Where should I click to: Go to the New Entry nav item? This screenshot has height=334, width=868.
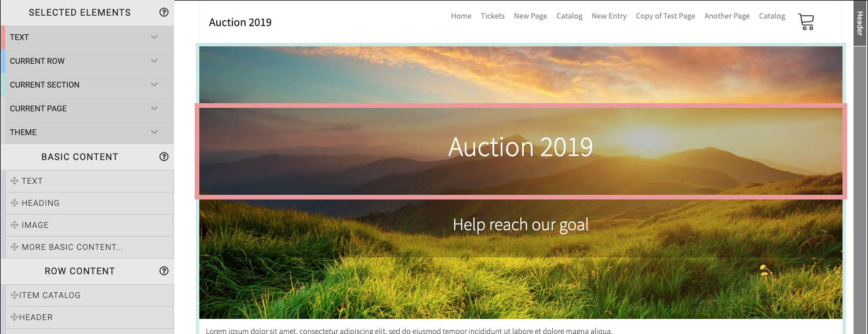609,16
